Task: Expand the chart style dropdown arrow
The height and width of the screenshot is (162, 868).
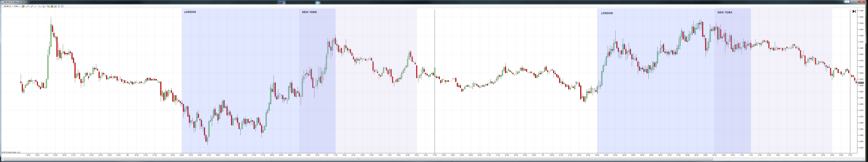Action: 25,6
